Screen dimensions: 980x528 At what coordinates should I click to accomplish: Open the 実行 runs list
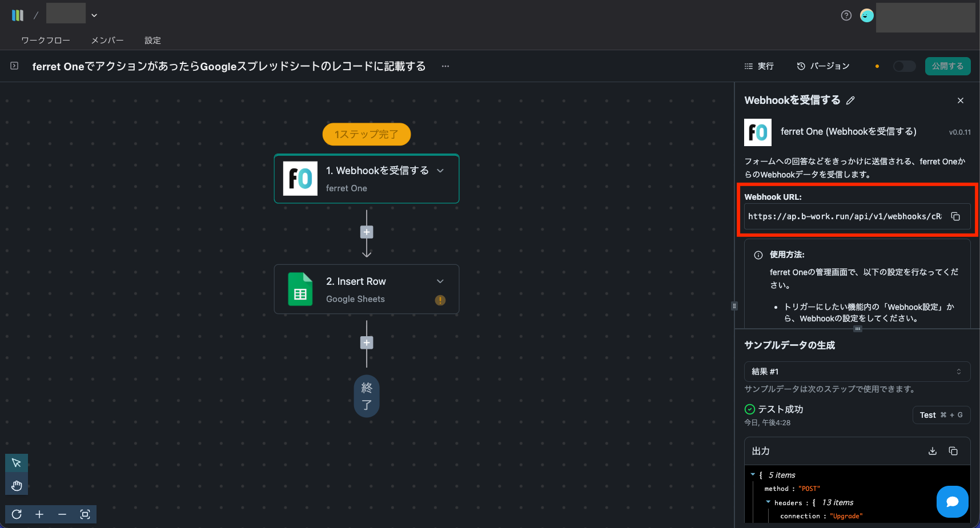[759, 66]
